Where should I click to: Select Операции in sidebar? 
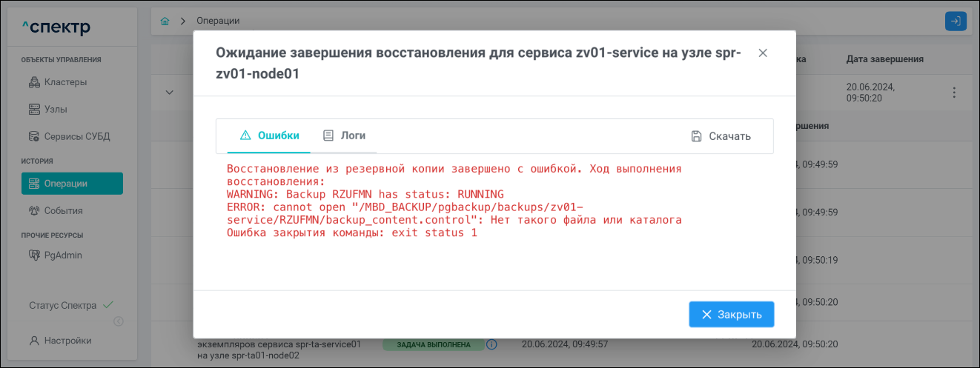point(72,183)
